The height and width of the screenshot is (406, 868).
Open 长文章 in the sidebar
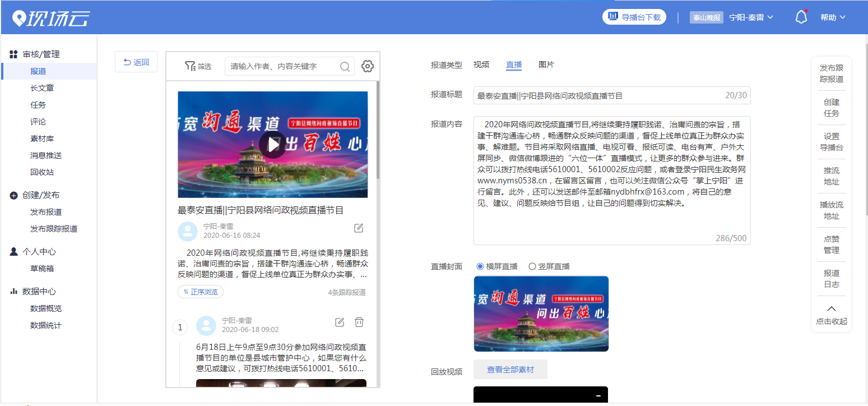point(42,88)
